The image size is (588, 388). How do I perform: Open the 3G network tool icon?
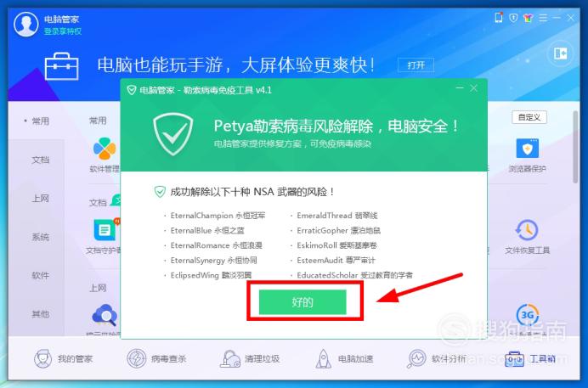(528, 315)
